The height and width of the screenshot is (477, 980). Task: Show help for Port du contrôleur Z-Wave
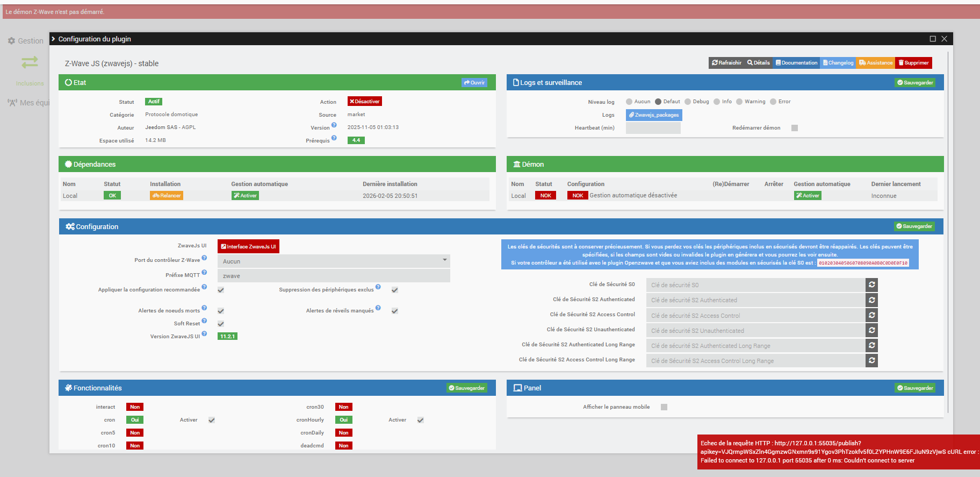204,258
